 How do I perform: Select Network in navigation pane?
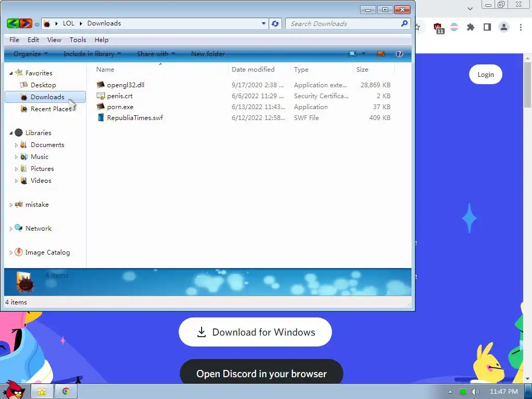[38, 229]
